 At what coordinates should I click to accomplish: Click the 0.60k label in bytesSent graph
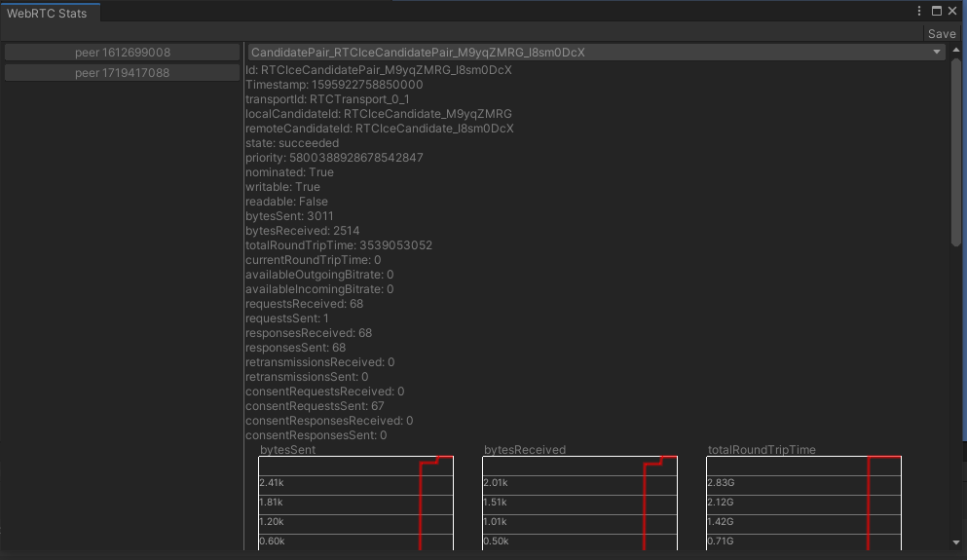coord(272,541)
